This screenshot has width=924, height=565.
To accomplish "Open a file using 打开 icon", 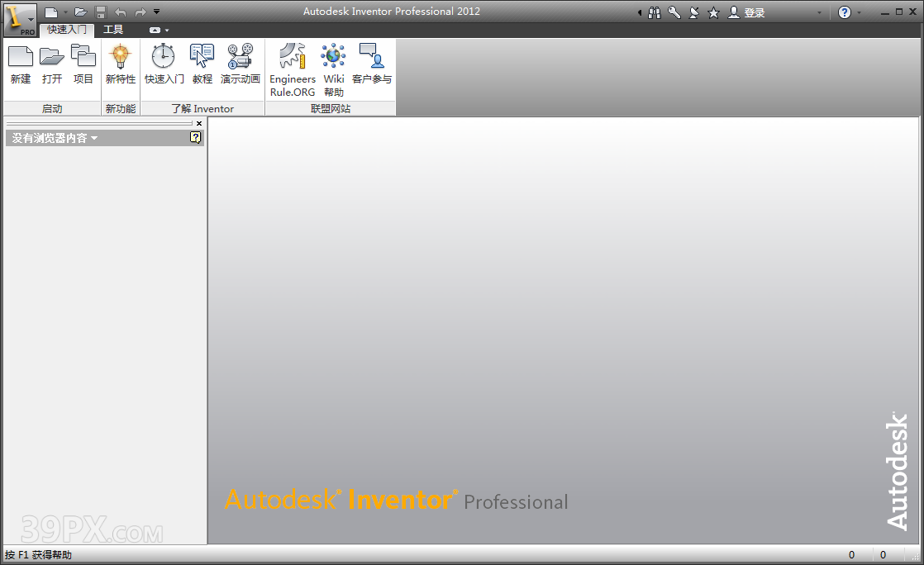I will pos(51,66).
